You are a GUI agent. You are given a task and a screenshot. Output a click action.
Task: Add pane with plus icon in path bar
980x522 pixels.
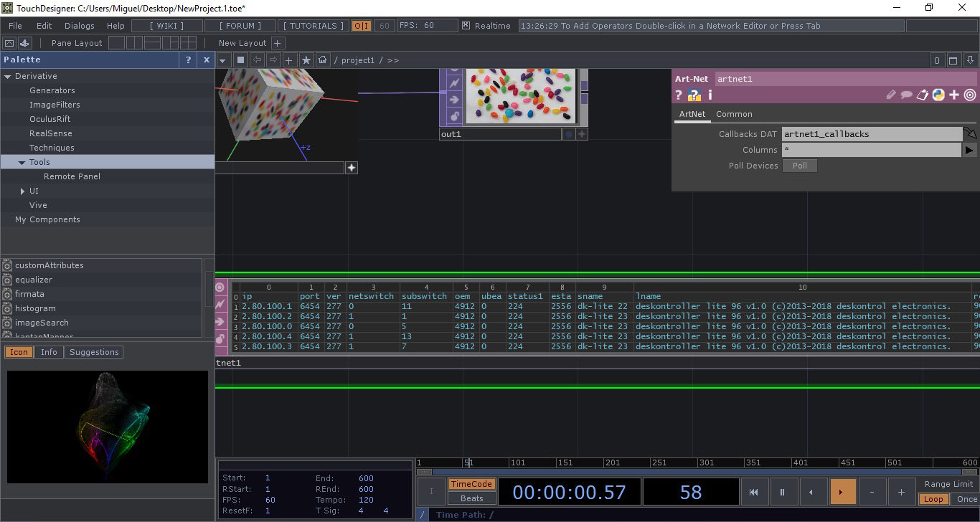coord(289,60)
